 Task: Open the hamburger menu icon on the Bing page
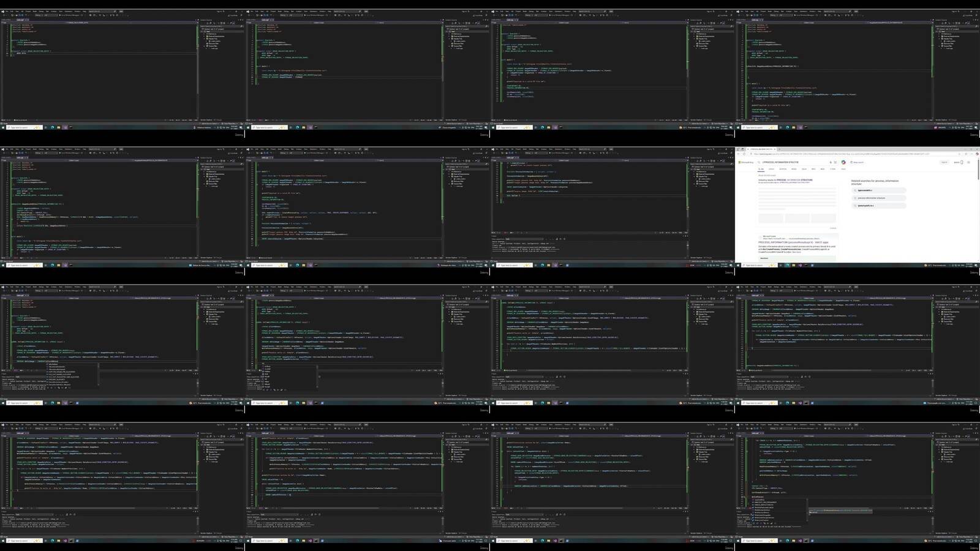[968, 162]
